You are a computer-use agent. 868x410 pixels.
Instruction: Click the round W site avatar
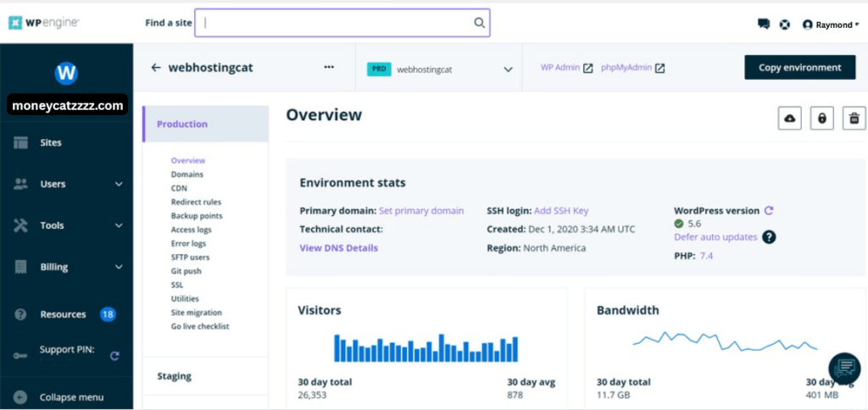pyautogui.click(x=66, y=73)
